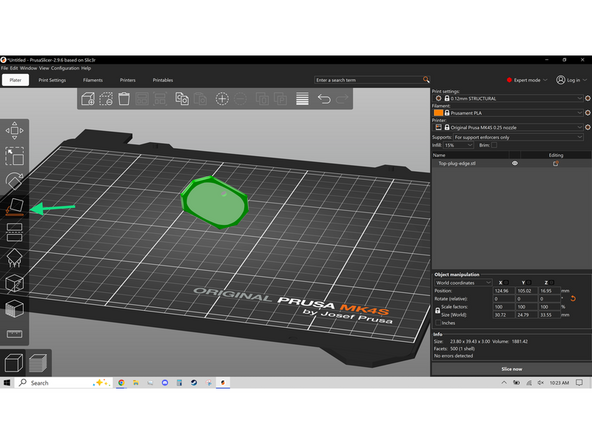Switch to the Plater tab

point(15,80)
